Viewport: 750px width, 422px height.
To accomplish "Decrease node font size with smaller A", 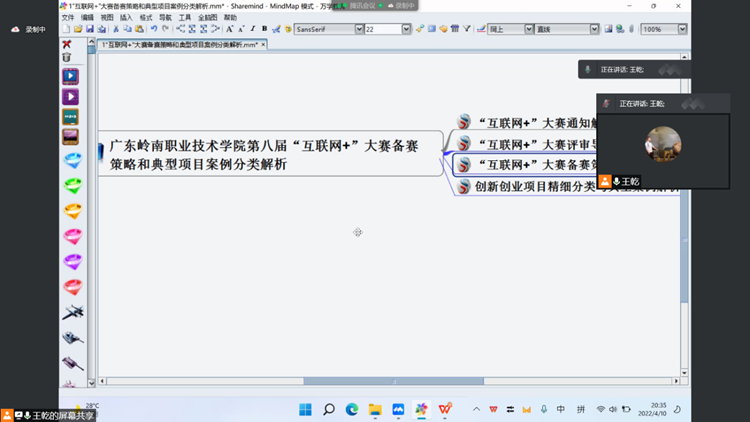I will 242,29.
